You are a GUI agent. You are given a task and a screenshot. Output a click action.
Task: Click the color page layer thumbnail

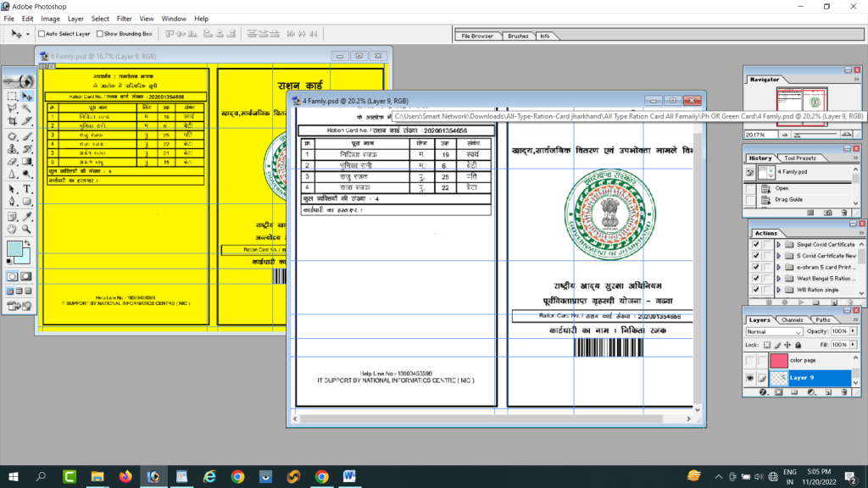[779, 360]
